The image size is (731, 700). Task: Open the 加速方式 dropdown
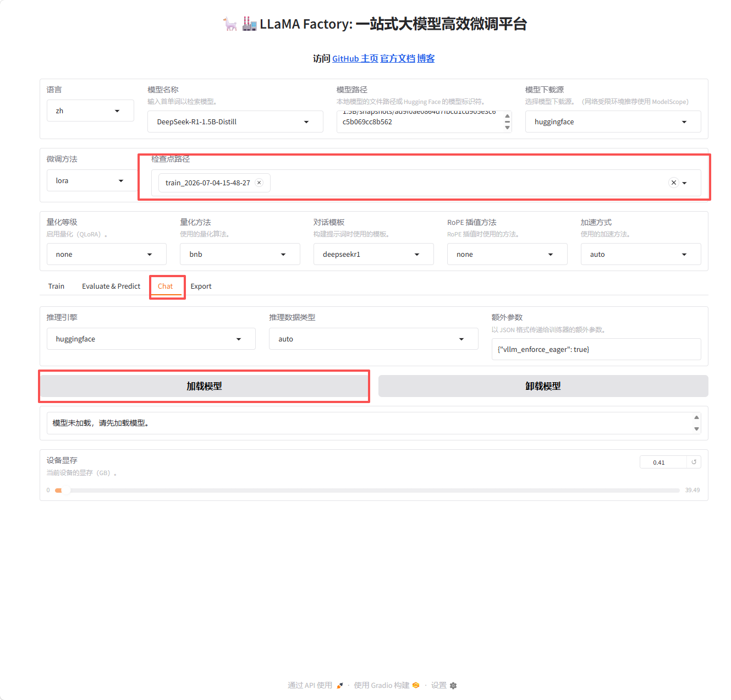click(x=641, y=254)
